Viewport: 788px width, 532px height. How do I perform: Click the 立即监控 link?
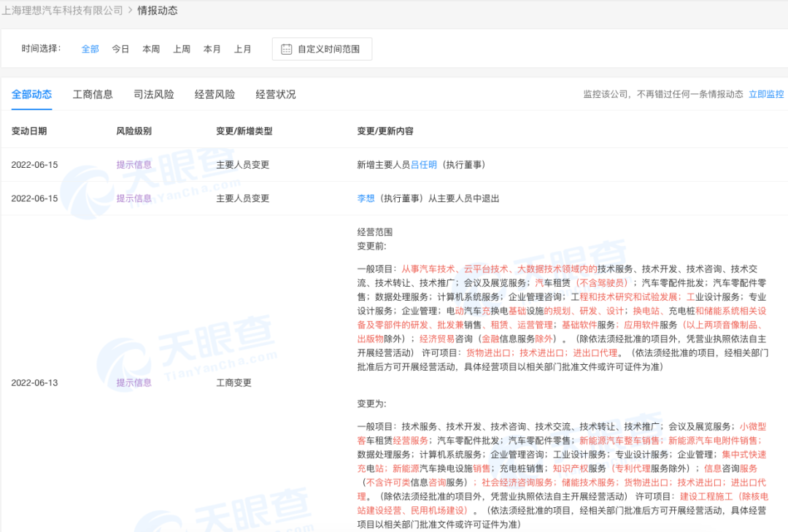pos(766,94)
